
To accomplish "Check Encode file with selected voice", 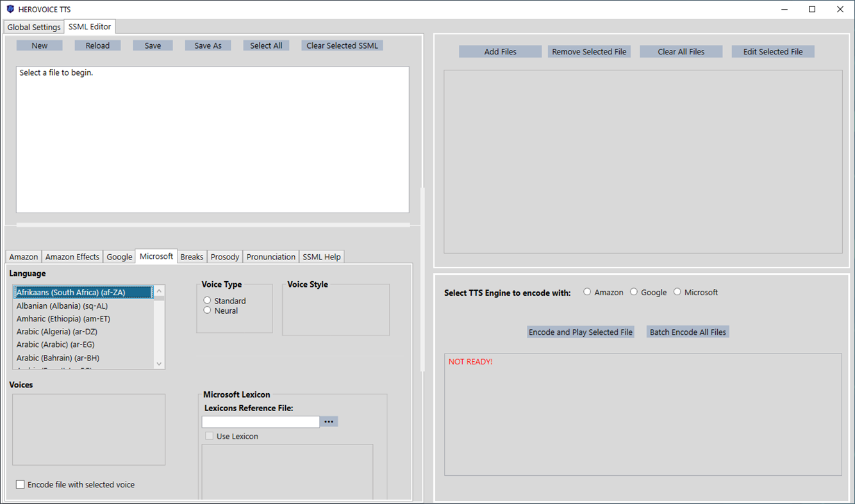I will click(20, 485).
